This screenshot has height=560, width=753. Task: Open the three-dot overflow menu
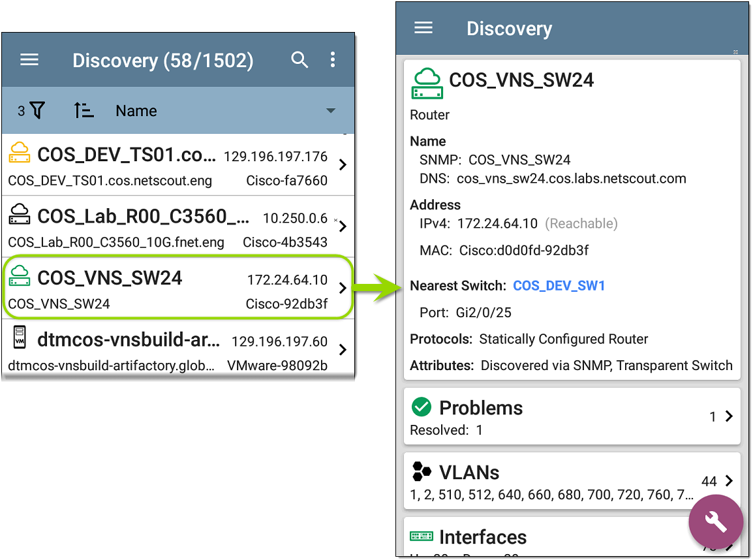[x=332, y=60]
